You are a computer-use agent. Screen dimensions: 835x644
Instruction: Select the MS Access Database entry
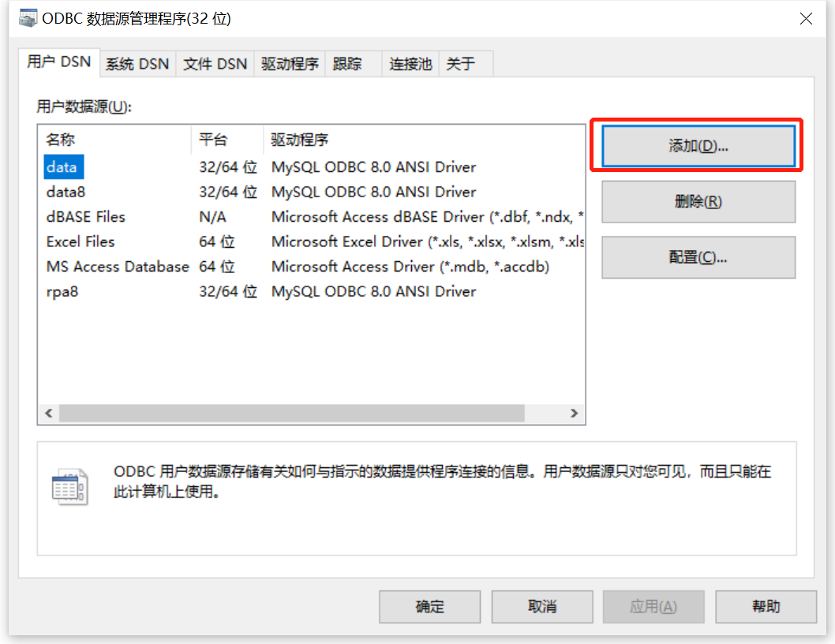[x=117, y=267]
